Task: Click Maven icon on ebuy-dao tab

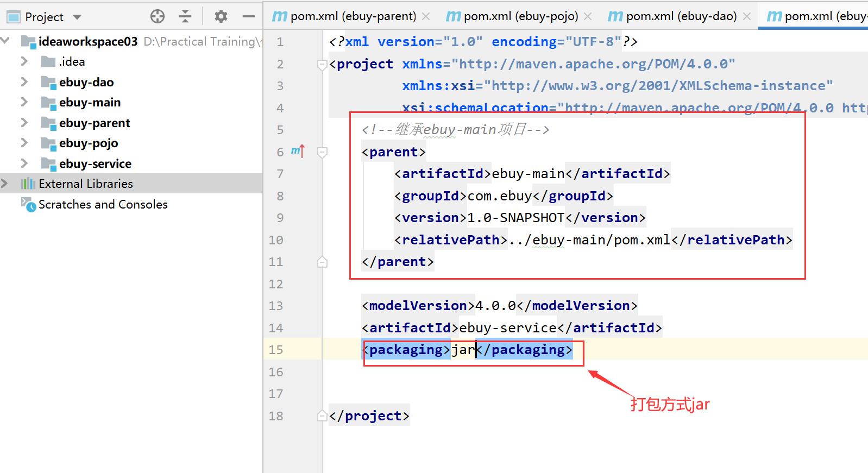Action: coord(615,16)
